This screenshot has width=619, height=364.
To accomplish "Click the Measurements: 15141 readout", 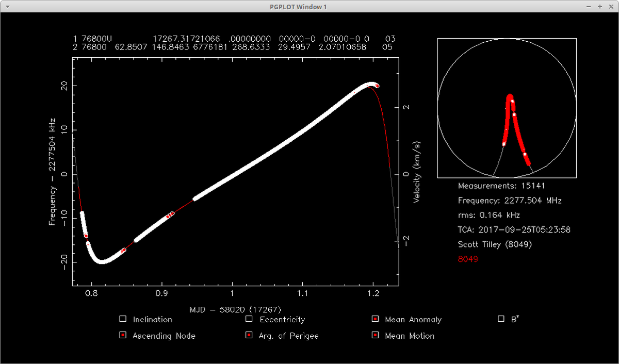I will (501, 186).
